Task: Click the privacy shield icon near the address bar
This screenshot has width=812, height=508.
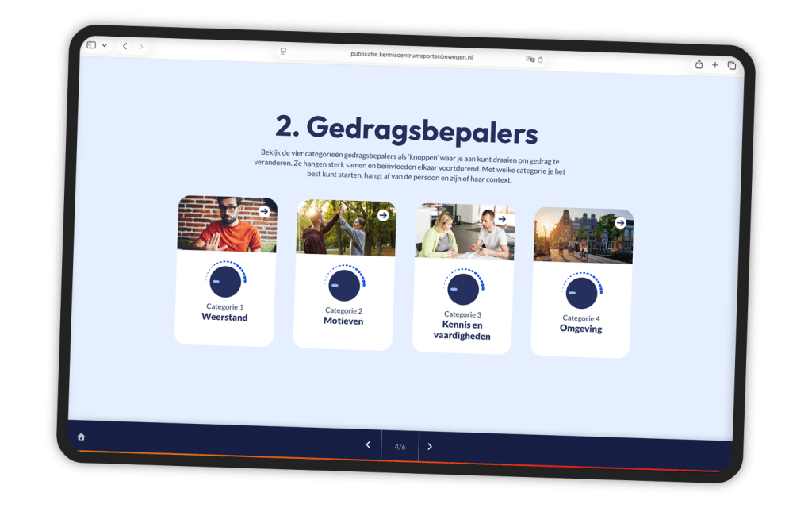Action: (x=530, y=57)
